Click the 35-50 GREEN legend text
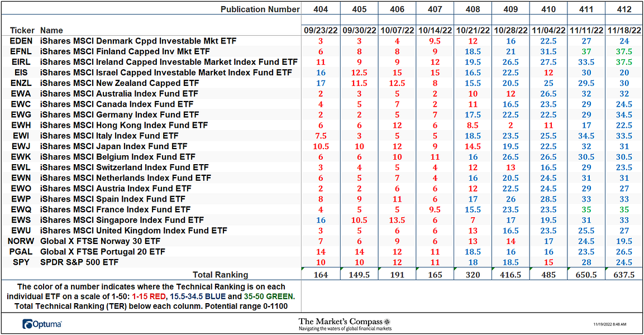This screenshot has width=644, height=335. [268, 296]
